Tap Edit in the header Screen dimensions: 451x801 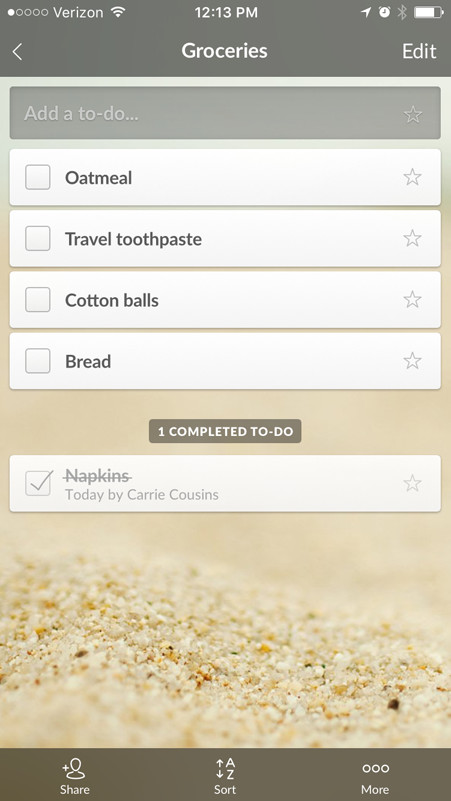[x=419, y=51]
